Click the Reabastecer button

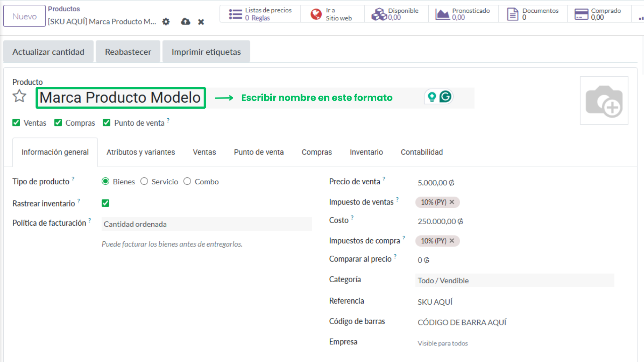[x=128, y=52]
